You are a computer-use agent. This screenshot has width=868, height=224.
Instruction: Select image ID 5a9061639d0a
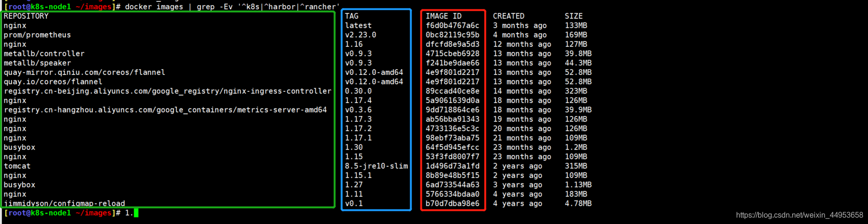pos(453,101)
